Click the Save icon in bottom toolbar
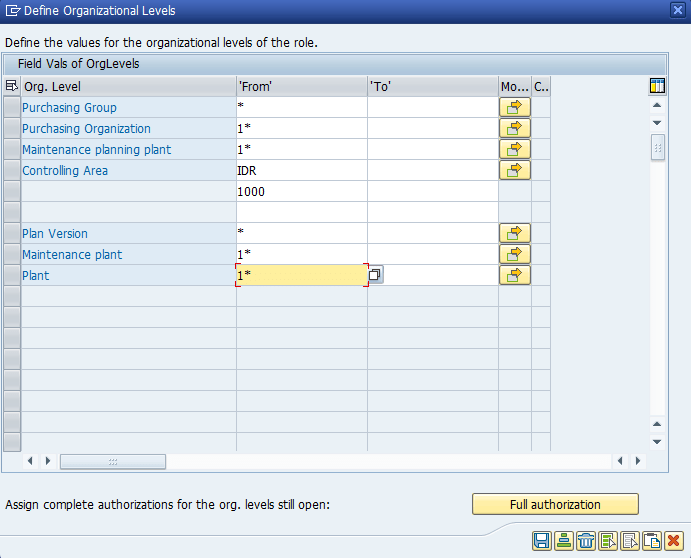Viewport: 691px width, 558px height. coord(542,541)
